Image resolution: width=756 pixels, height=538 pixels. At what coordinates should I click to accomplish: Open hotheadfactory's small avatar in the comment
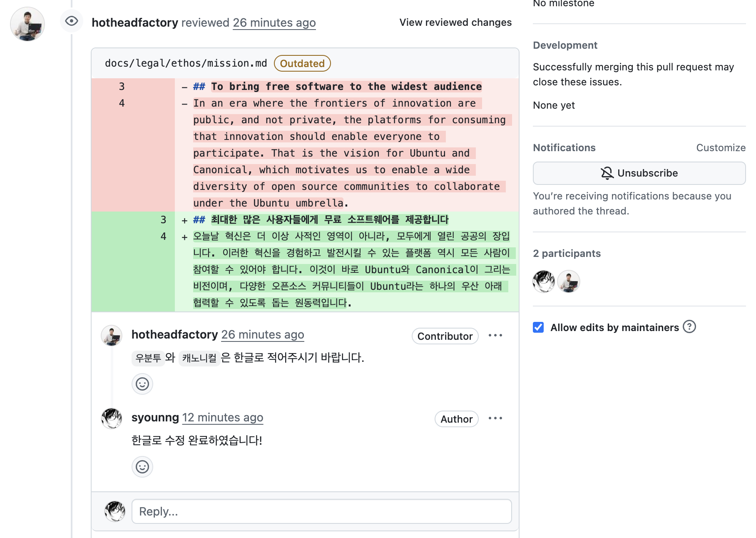pos(112,336)
